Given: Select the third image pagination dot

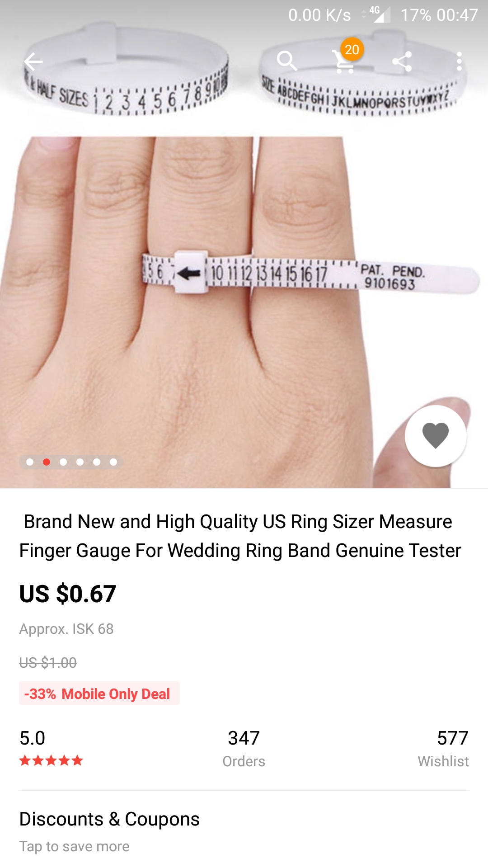Looking at the screenshot, I should tap(63, 462).
